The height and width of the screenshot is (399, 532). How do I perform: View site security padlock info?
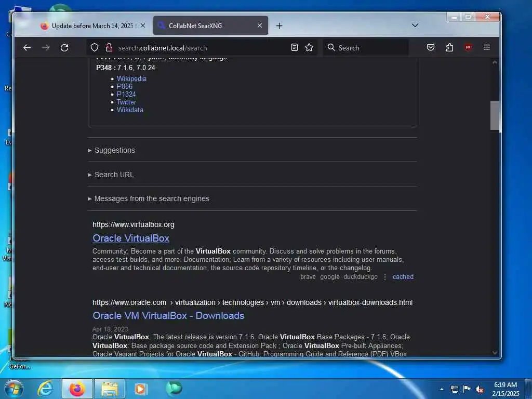click(x=109, y=47)
